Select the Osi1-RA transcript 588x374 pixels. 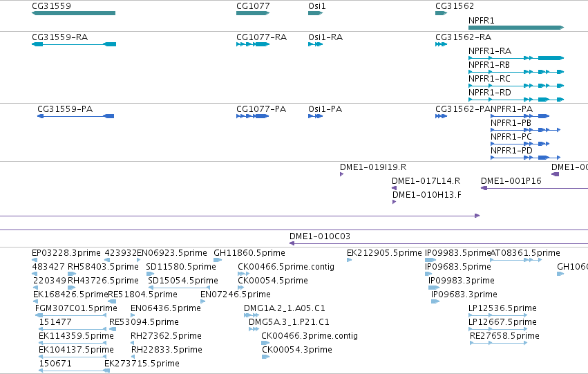pos(315,44)
